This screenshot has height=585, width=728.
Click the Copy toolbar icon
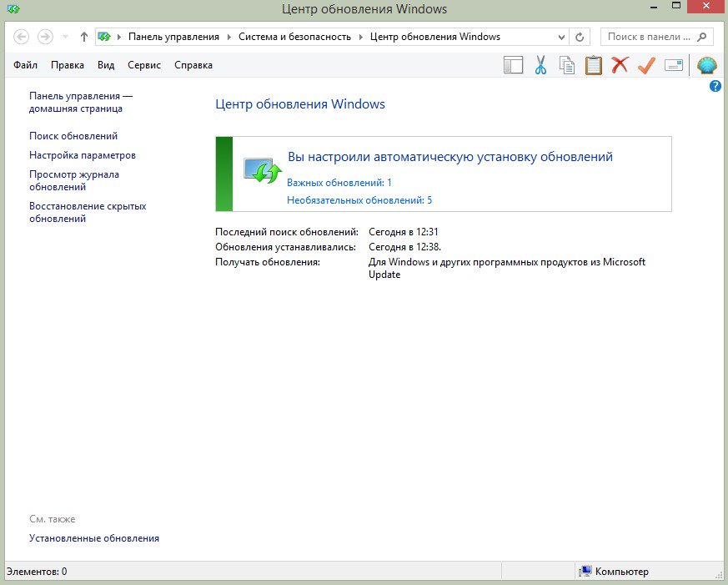(x=566, y=65)
